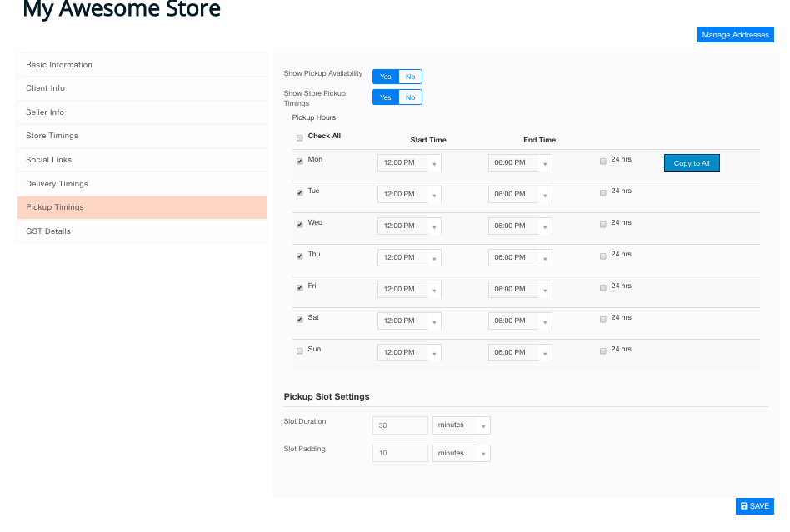Enable 24 hrs for Saturday
790x532 pixels.
(603, 319)
